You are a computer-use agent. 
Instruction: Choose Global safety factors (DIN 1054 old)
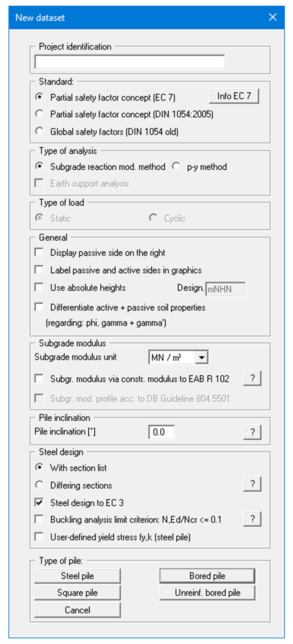(39, 131)
